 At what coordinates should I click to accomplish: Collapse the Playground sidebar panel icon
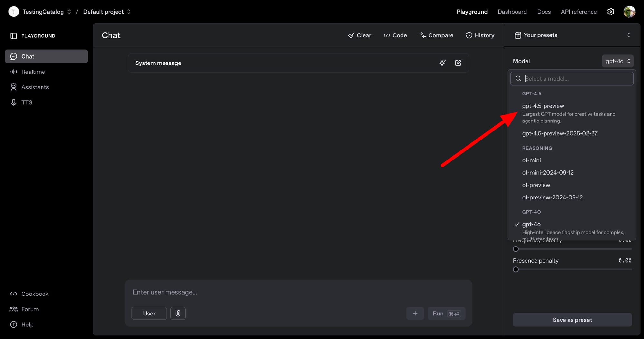[x=14, y=36]
